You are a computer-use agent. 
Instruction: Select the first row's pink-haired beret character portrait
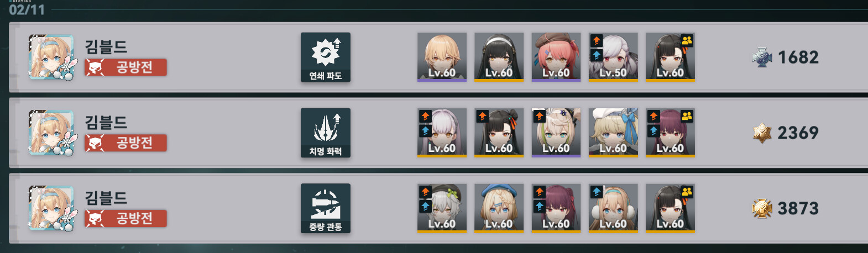pyautogui.click(x=556, y=57)
